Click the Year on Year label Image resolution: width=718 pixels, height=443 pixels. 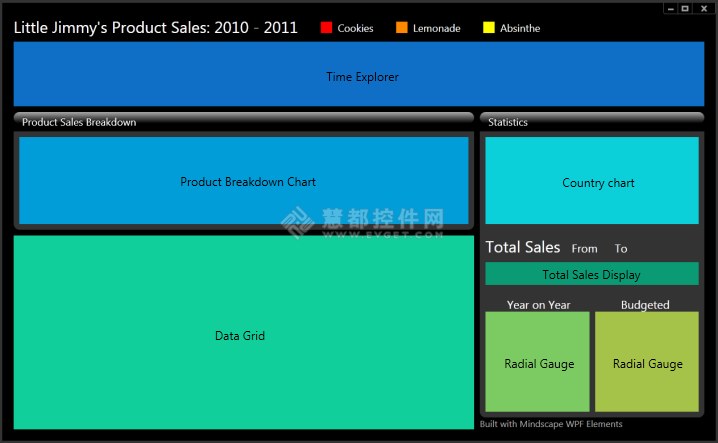[538, 305]
